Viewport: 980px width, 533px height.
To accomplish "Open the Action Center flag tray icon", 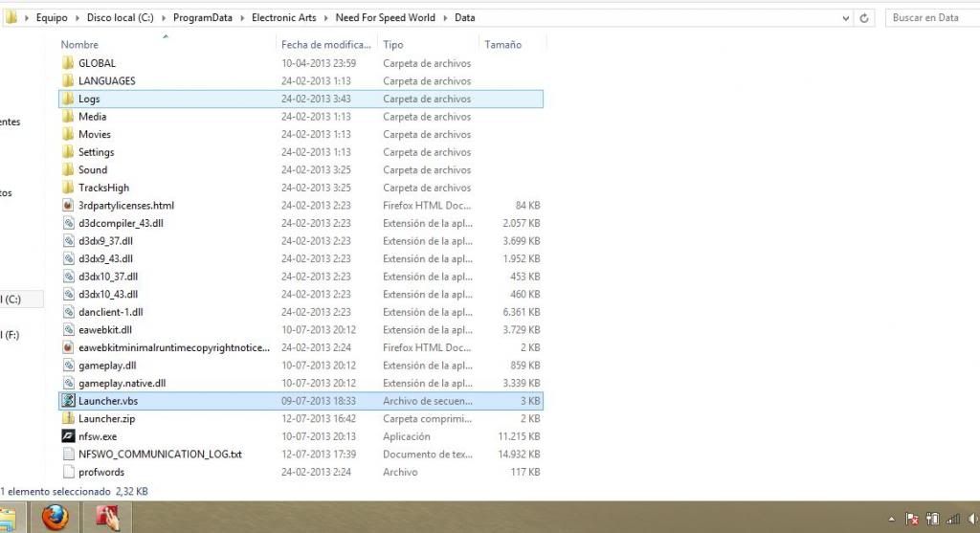I will (912, 519).
